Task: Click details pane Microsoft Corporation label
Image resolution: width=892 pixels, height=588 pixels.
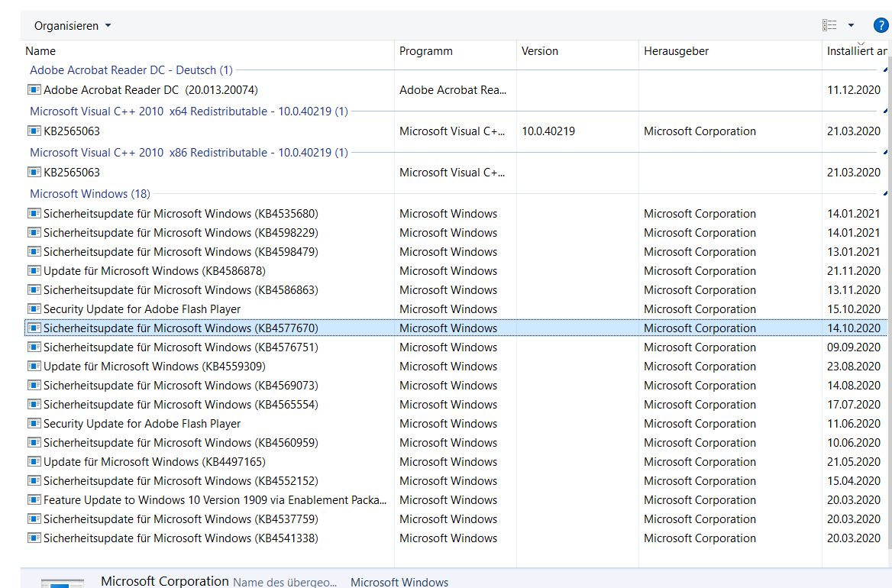Action: click(x=165, y=581)
